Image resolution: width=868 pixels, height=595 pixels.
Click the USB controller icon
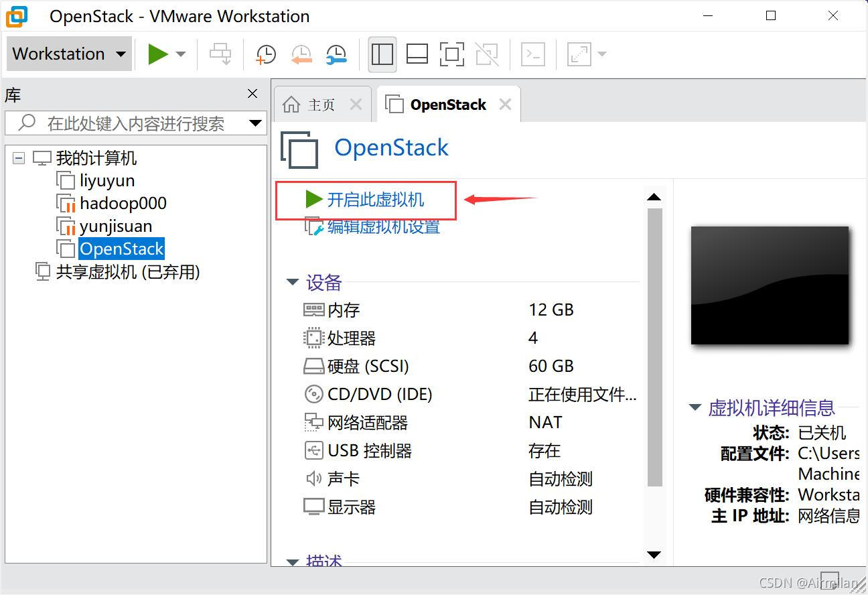313,451
